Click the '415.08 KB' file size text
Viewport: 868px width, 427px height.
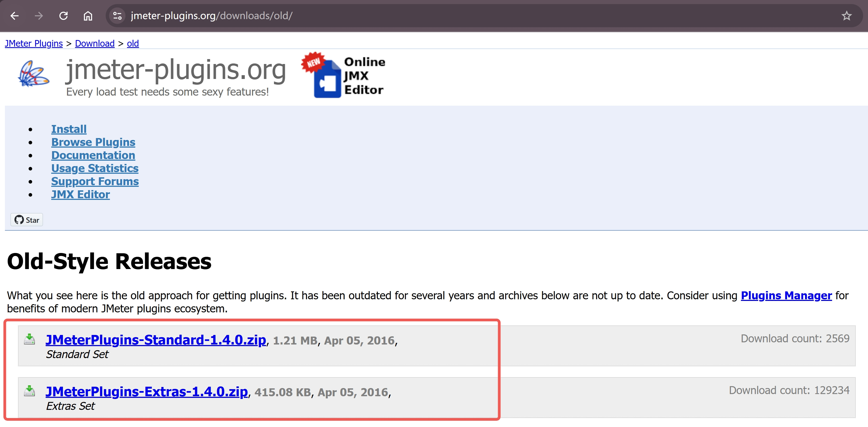pyautogui.click(x=283, y=393)
